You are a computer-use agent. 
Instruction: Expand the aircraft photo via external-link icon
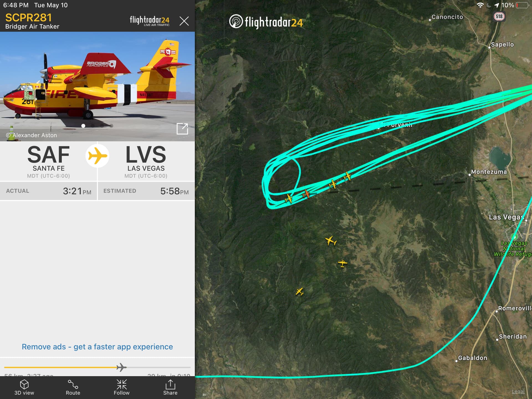click(182, 129)
